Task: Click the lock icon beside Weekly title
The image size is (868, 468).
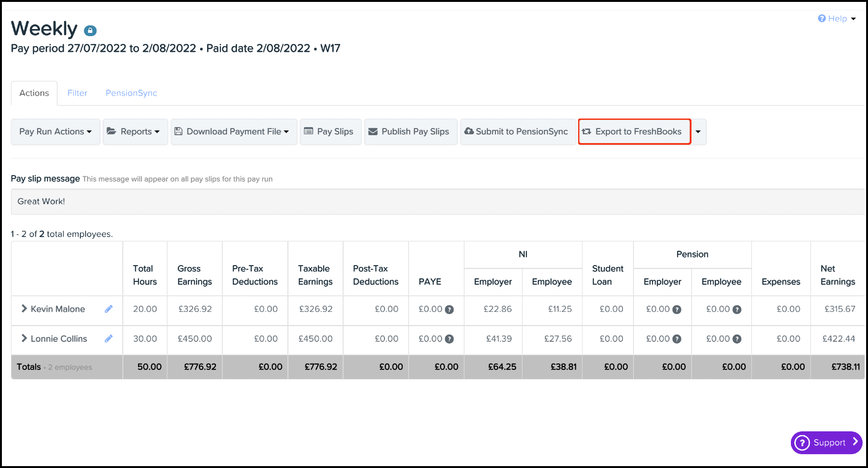Action: point(90,31)
